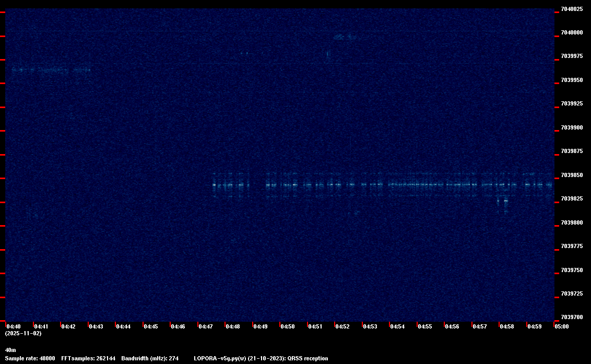Image resolution: width=591 pixels, height=364 pixels.
Task: Click the 7039950 frequency label
Action: coord(572,80)
